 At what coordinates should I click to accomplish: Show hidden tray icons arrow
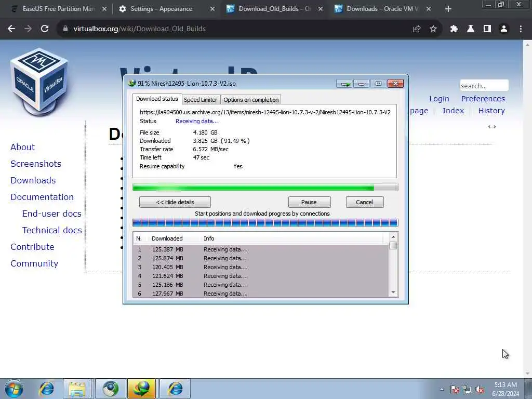442,390
